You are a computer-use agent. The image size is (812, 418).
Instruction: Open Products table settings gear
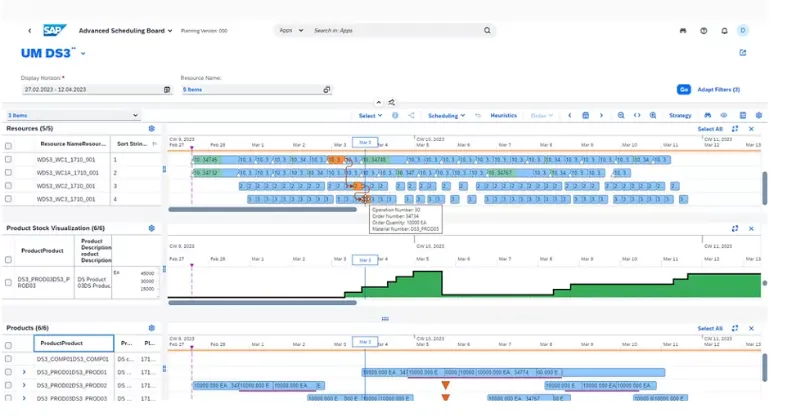[151, 328]
